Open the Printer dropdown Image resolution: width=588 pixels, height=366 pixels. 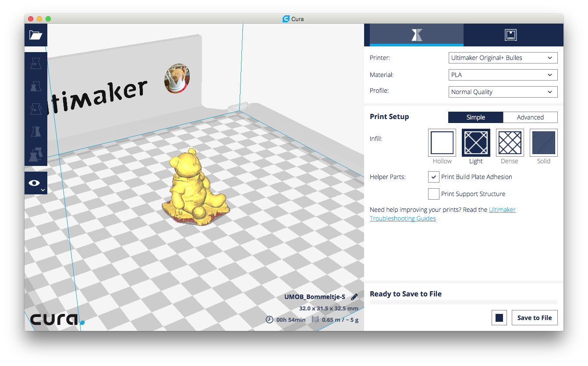503,58
